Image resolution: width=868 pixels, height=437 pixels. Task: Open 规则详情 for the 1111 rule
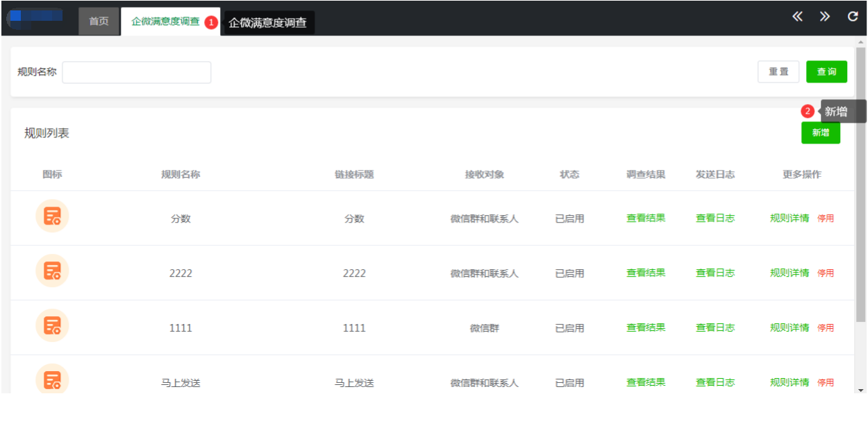pos(789,327)
